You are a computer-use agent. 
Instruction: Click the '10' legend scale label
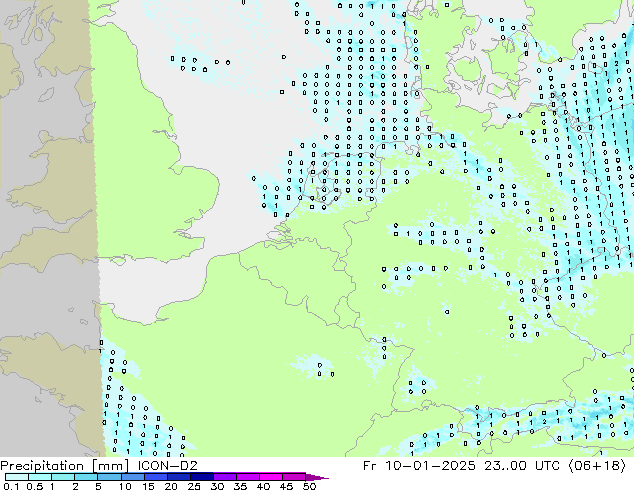click(x=125, y=486)
